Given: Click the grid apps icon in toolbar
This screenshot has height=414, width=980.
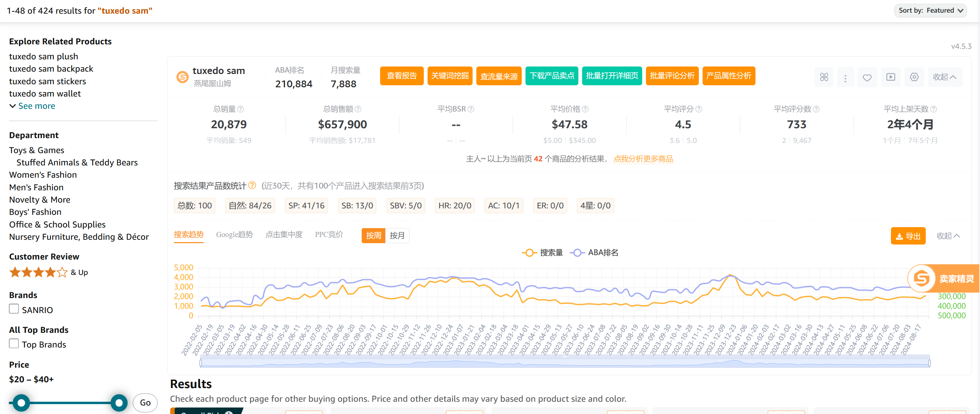Looking at the screenshot, I should tap(824, 77).
